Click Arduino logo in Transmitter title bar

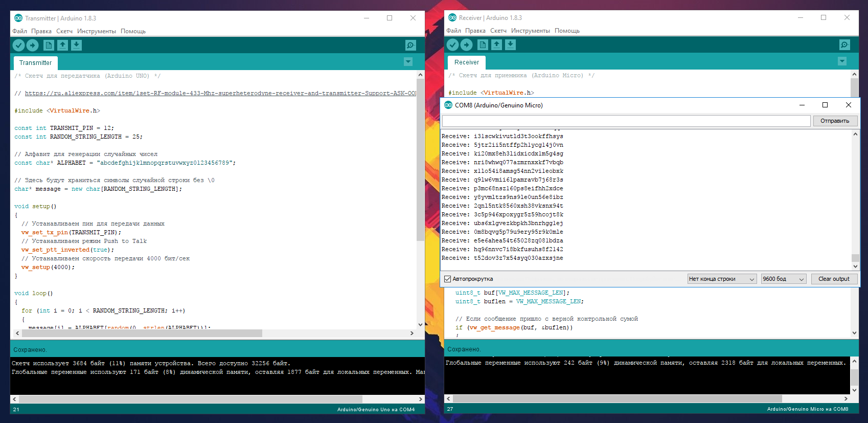coord(18,18)
